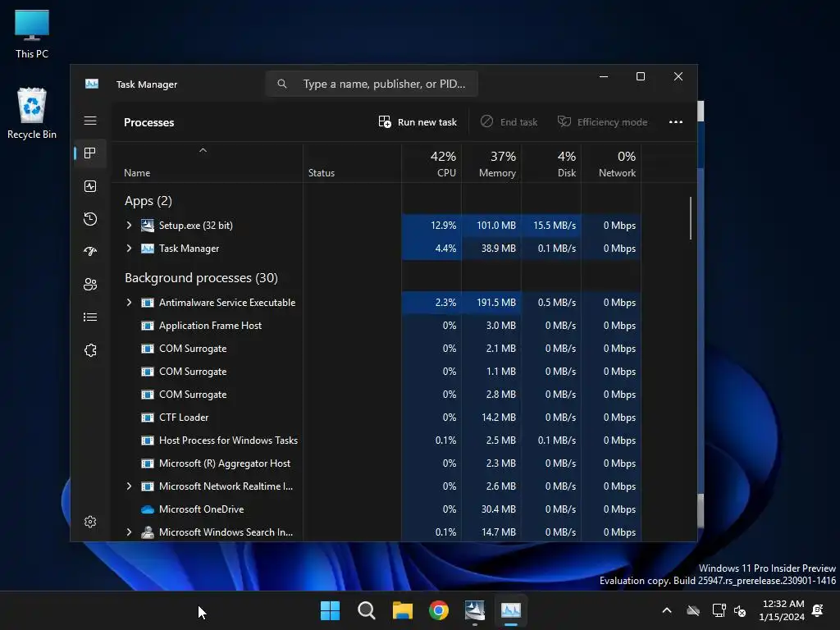Image resolution: width=840 pixels, height=630 pixels.
Task: Show hidden system tray icons chevron
Action: click(x=667, y=610)
